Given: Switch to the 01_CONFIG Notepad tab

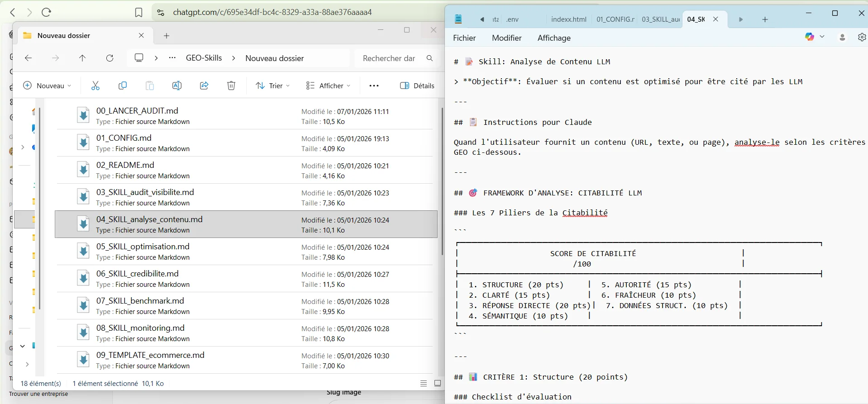Looking at the screenshot, I should [615, 19].
